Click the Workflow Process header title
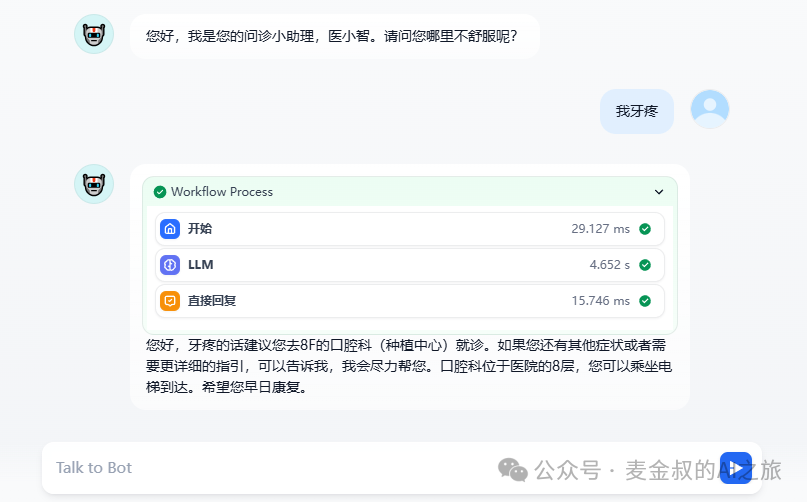 point(222,192)
